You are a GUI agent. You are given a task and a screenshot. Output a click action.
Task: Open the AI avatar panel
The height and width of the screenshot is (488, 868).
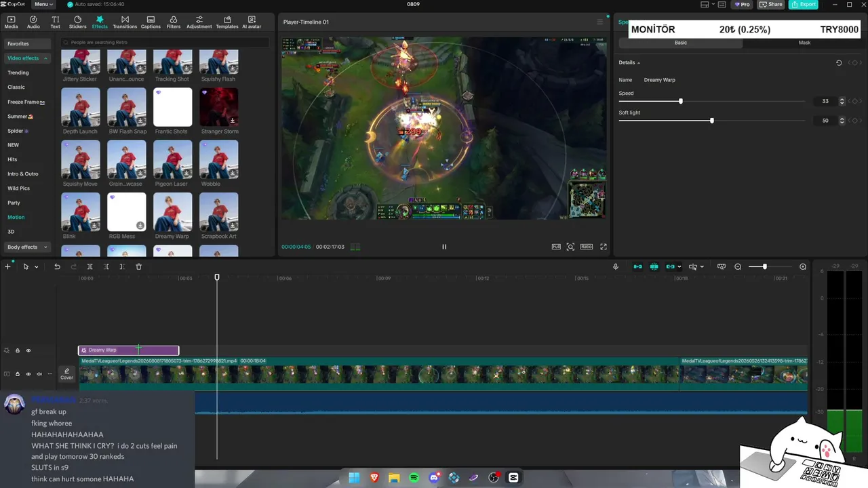coord(252,22)
